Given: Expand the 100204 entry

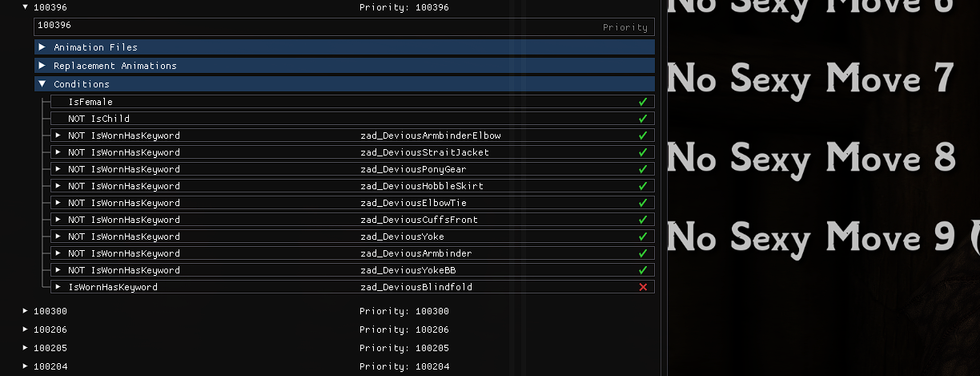Looking at the screenshot, I should (26, 366).
